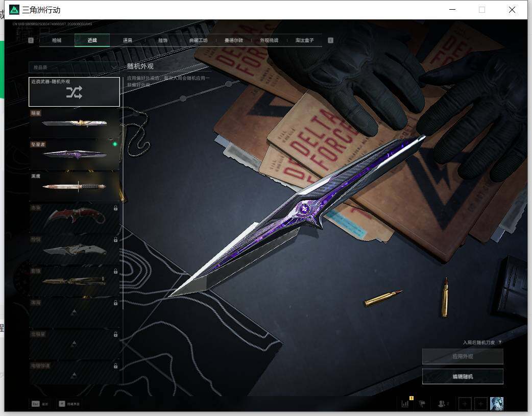This screenshot has height=416, width=532.
Task: Select the 坠星者 purple blade skin
Action: point(75,154)
